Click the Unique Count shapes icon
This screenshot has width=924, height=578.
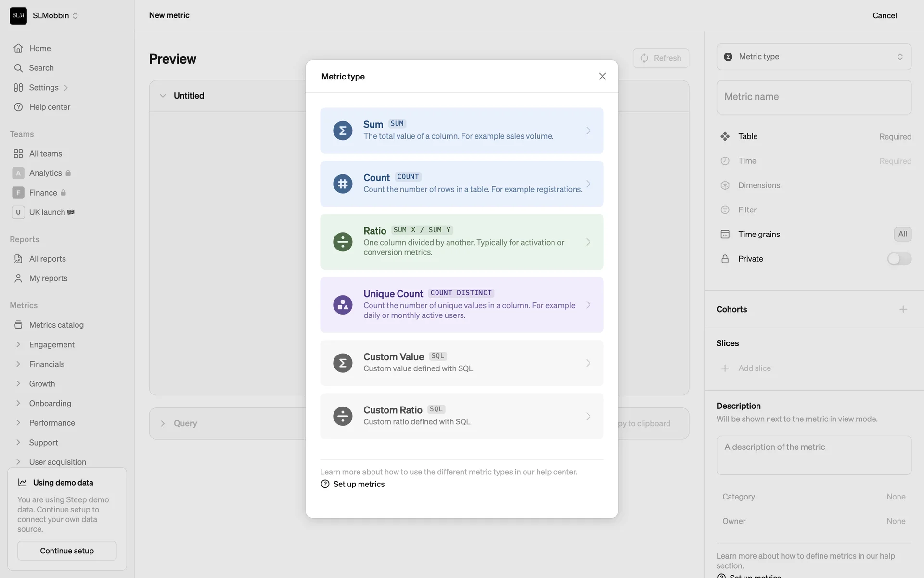(343, 305)
